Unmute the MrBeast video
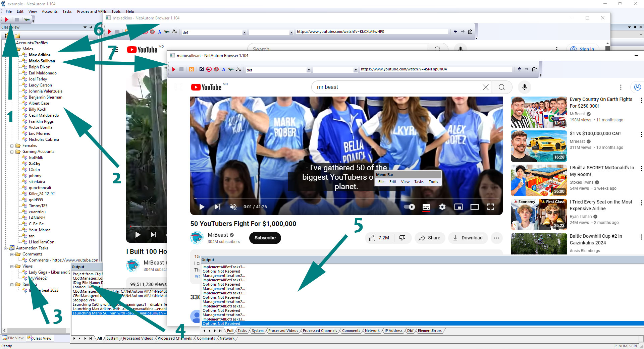Viewport: 644px width, 349px height. coord(233,207)
